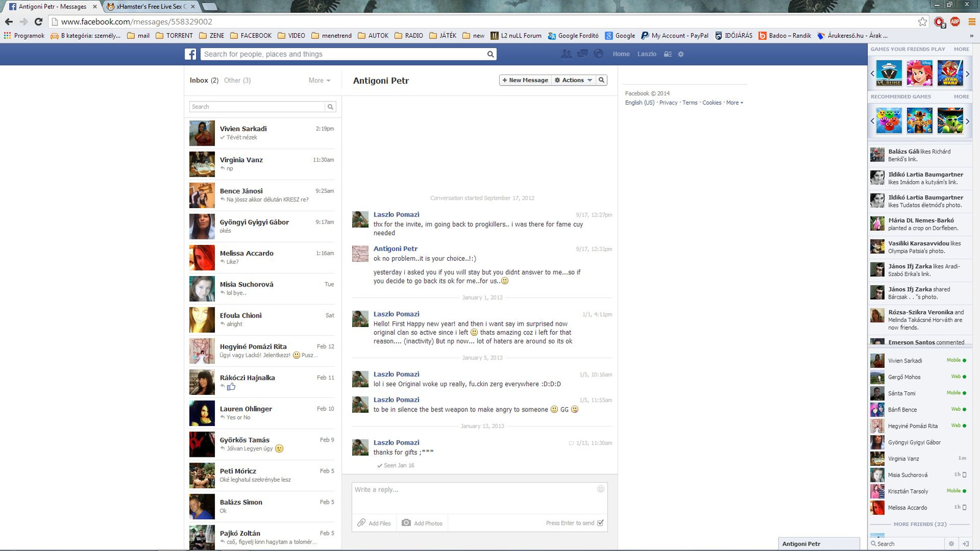
Task: Hide the chat sidebar with arrow icon
Action: pyautogui.click(x=965, y=544)
